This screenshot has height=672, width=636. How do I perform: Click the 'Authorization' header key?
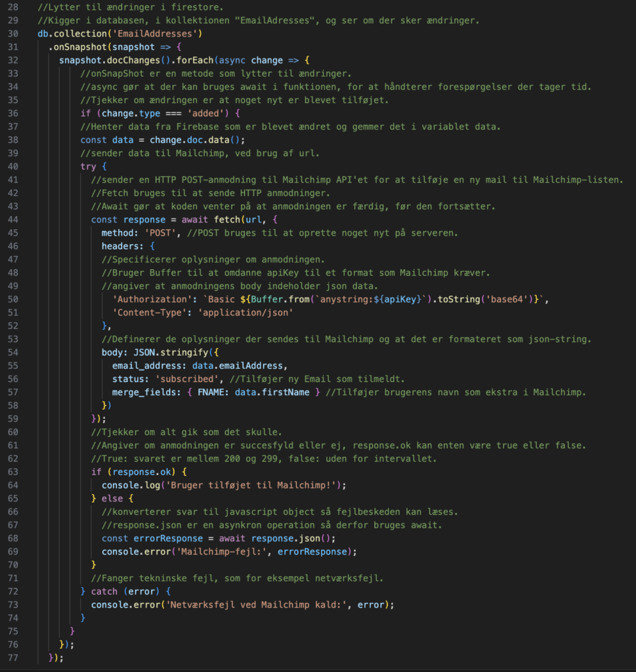pyautogui.click(x=148, y=300)
